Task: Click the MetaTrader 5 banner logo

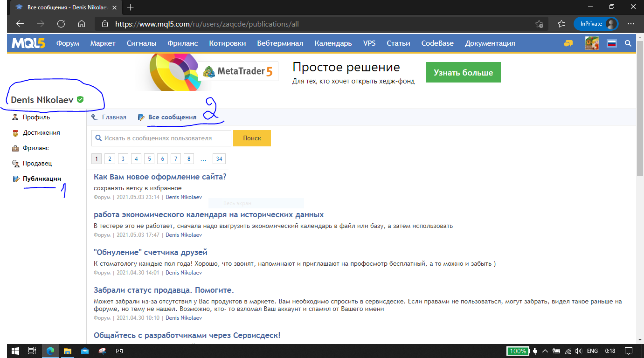Action: (238, 71)
